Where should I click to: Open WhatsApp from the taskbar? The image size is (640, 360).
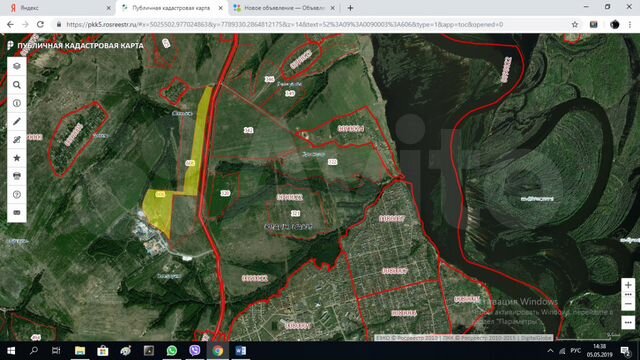(x=172, y=351)
